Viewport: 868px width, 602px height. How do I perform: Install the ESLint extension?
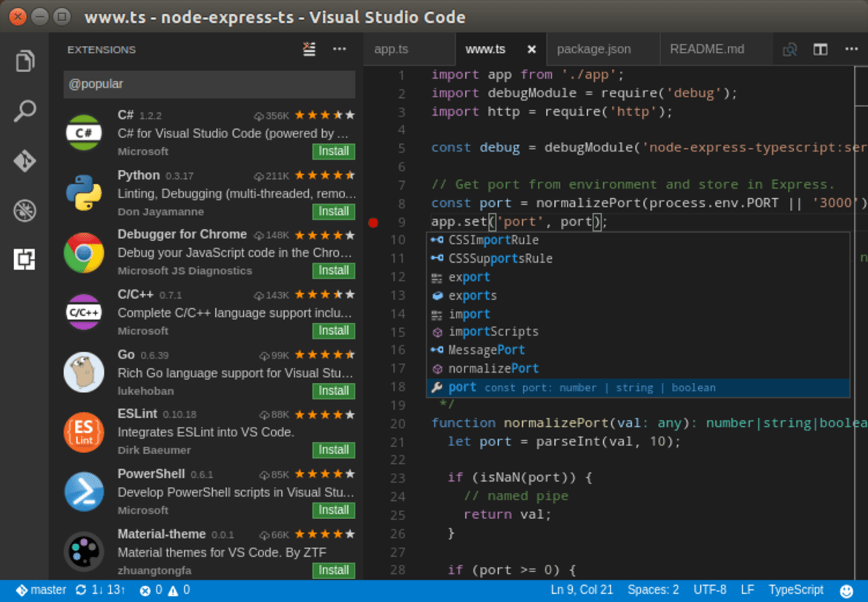click(x=333, y=450)
